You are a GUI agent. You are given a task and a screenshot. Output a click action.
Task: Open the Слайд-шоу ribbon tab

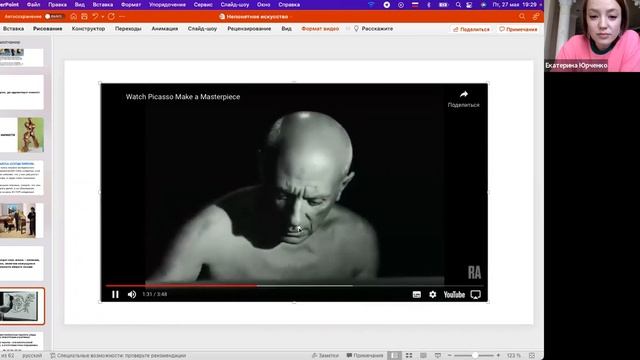click(x=202, y=29)
